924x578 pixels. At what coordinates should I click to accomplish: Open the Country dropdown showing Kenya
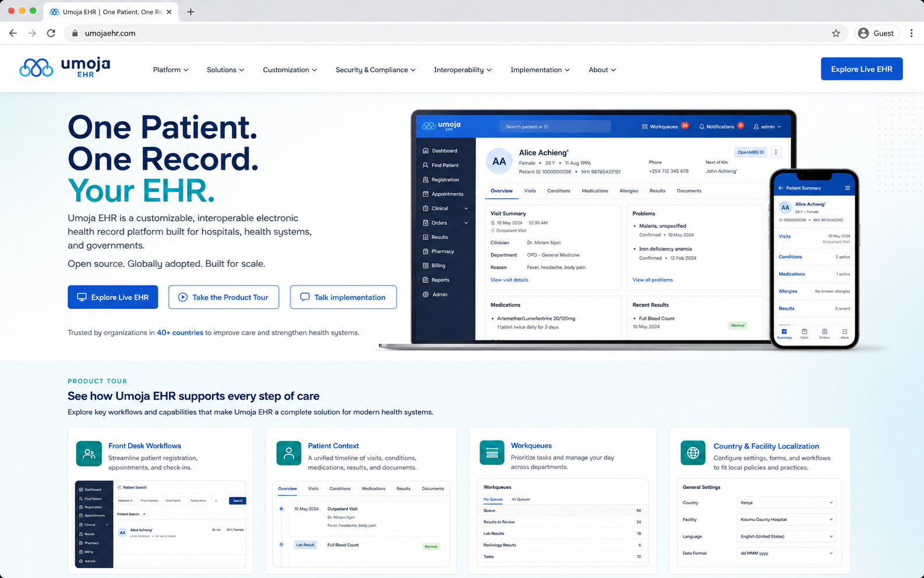point(786,503)
